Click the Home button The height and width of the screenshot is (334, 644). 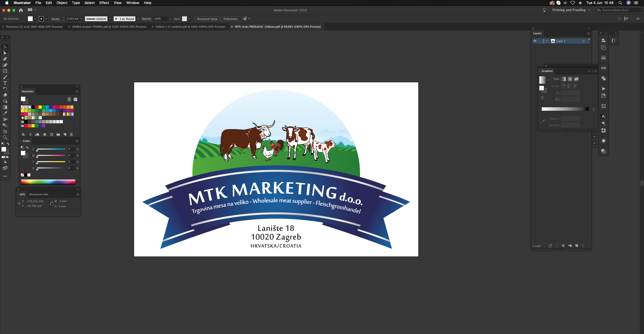coord(21,10)
